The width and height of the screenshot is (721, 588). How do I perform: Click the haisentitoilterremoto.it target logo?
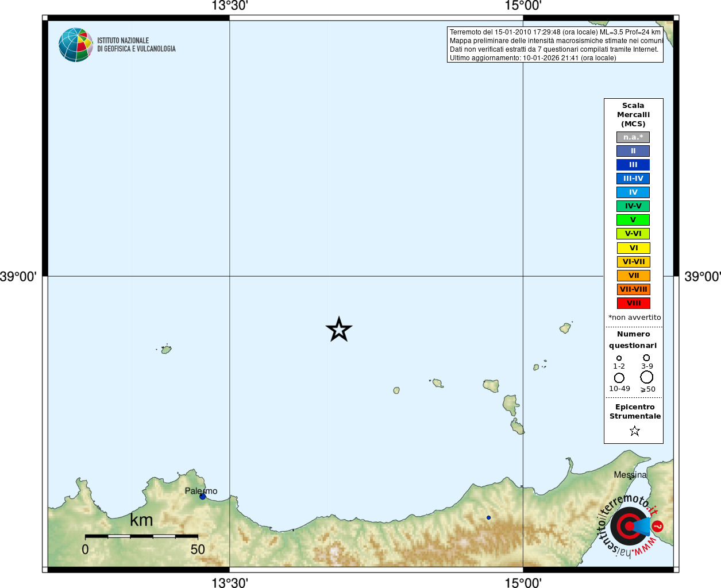(630, 525)
